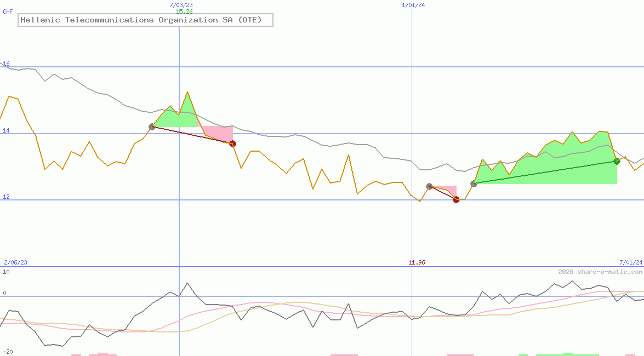
Task: Click the -20 label on the oscillator axis
Action: [x=8, y=352]
